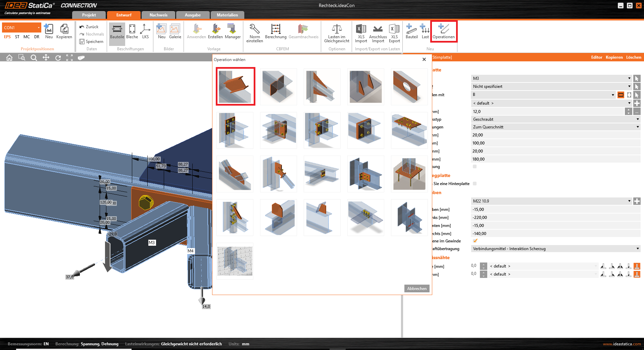The height and width of the screenshot is (350, 644).
Task: Click the Operationen icon in the ribbon
Action: (443, 32)
